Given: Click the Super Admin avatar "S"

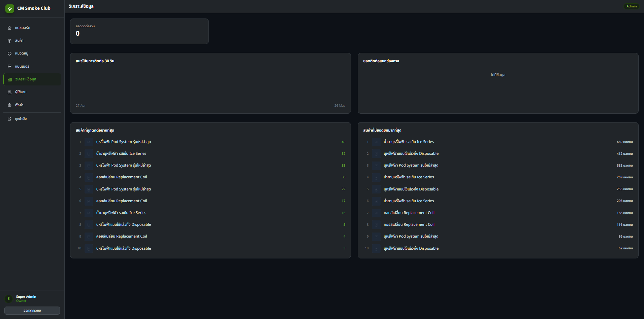Looking at the screenshot, I should point(9,298).
